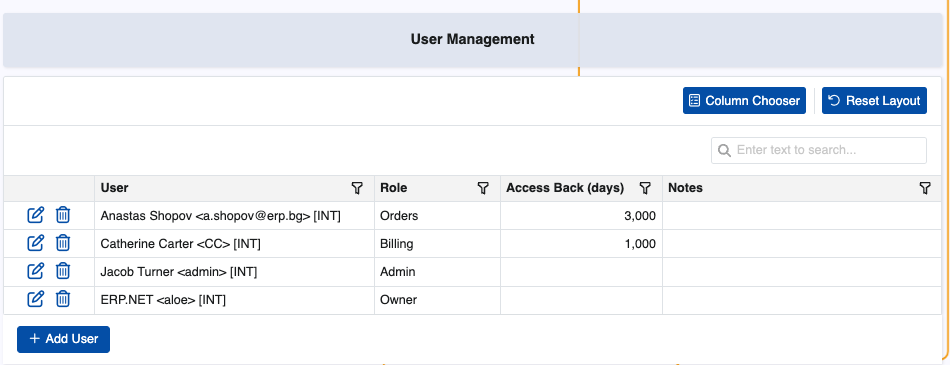Click the Owner role cell
950x365 pixels.
437,300
